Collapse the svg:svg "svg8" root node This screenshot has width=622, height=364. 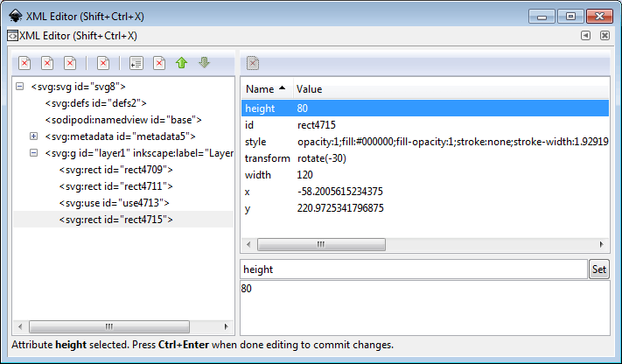(x=19, y=87)
